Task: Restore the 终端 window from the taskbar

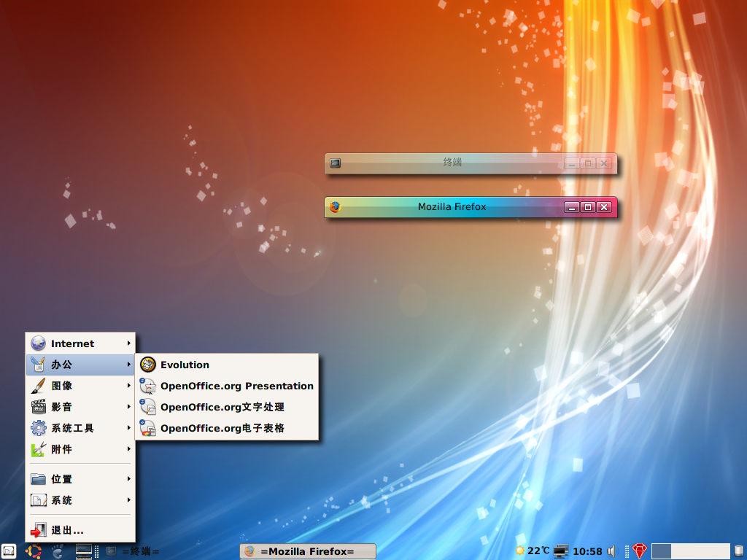Action: pyautogui.click(x=133, y=551)
